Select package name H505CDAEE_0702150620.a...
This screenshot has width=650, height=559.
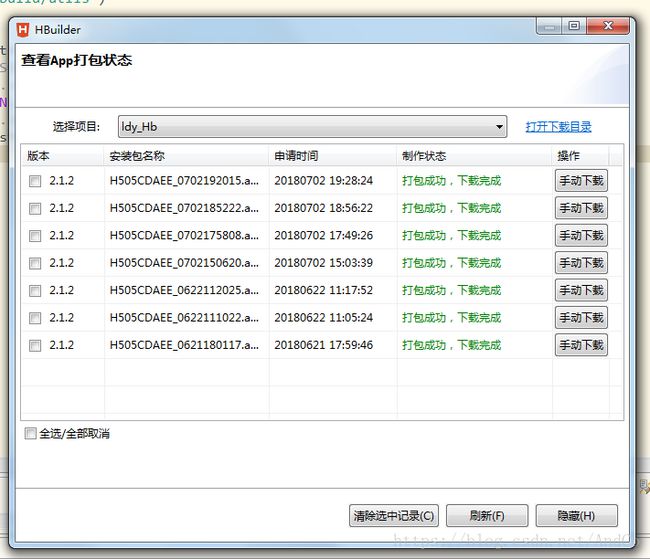tap(184, 262)
